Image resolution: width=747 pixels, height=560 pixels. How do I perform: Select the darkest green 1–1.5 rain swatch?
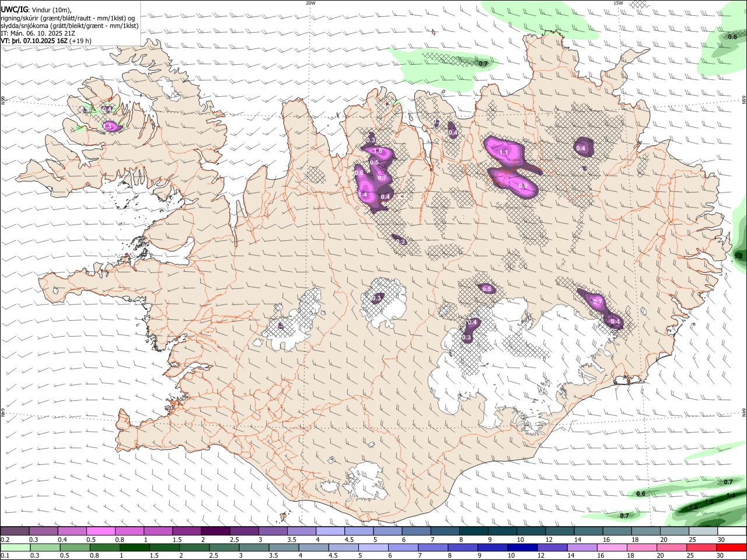pyautogui.click(x=134, y=547)
